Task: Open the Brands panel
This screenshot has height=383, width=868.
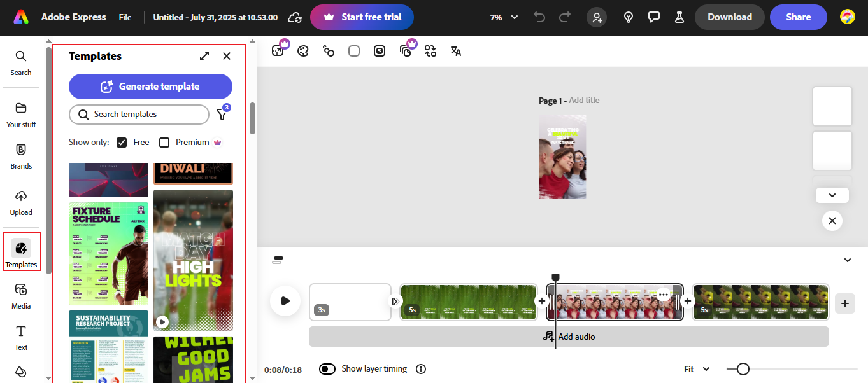Action: [21, 157]
